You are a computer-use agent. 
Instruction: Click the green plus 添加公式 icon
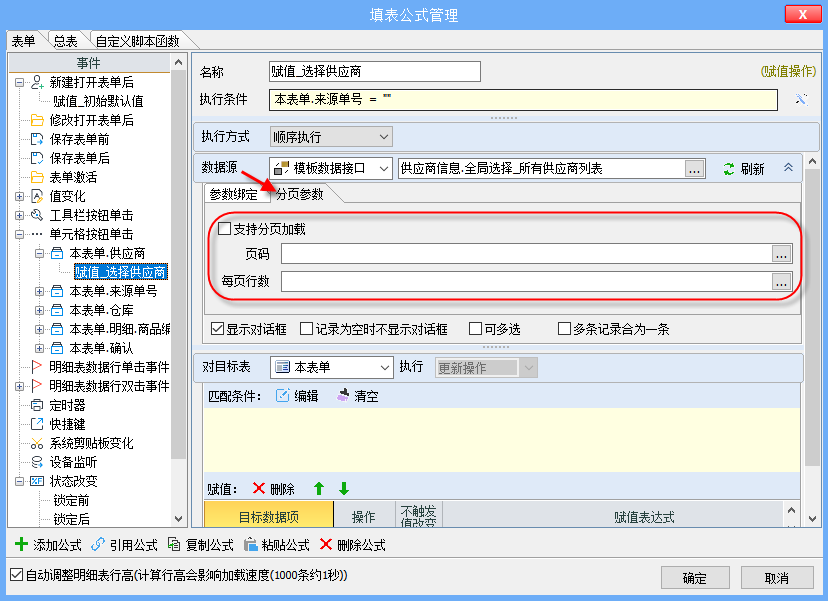22,544
